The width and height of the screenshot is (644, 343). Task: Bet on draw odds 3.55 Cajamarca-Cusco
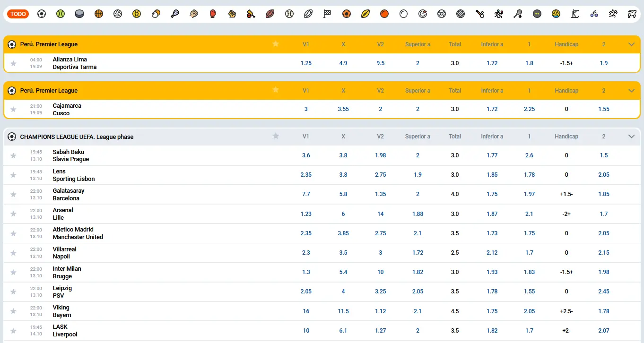coord(343,109)
